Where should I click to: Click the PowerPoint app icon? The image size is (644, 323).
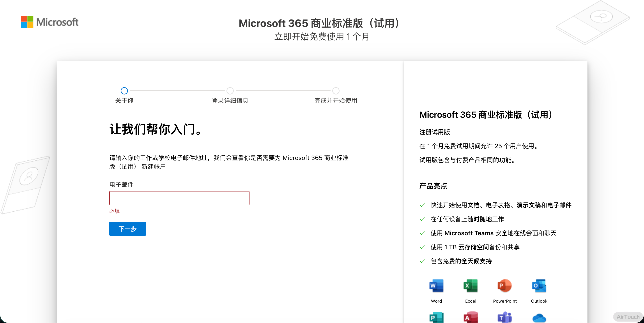coord(504,286)
